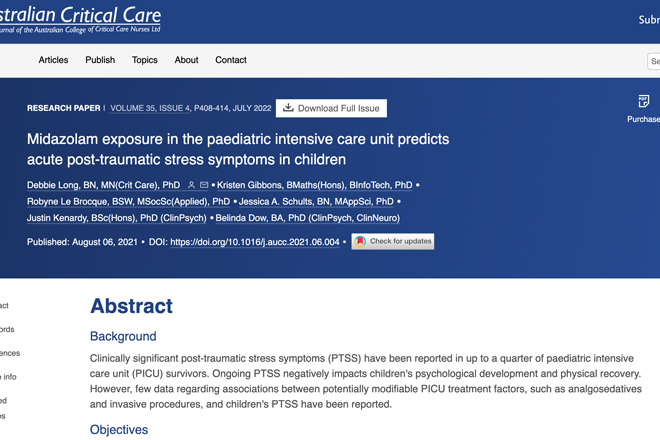Screen dimensions: 660x440
Task: Click the Australian Critical Care journal logo
Action: [80, 19]
